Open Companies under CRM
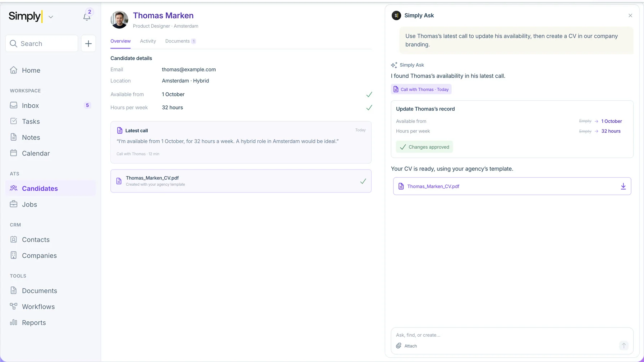 50,255
